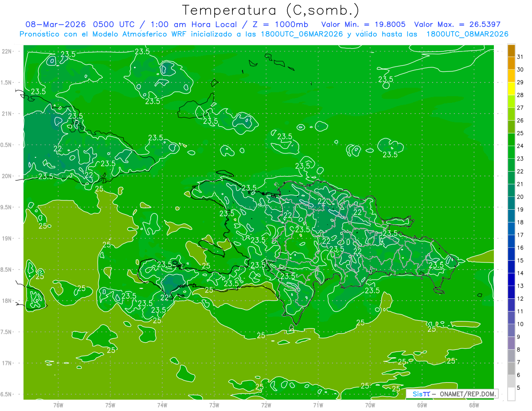Click the purple legend swatch between 9 and 10
This screenshot has height=411, width=532.
[511, 330]
